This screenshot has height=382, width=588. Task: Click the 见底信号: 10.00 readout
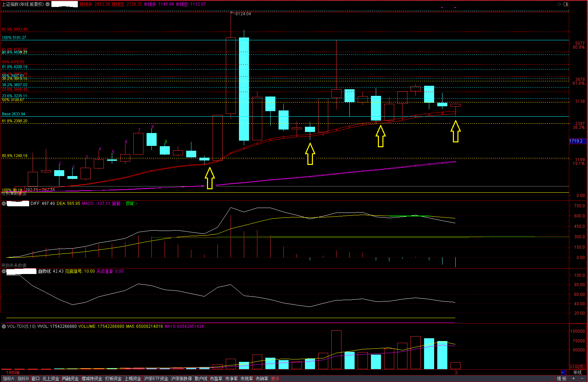pyautogui.click(x=80, y=271)
